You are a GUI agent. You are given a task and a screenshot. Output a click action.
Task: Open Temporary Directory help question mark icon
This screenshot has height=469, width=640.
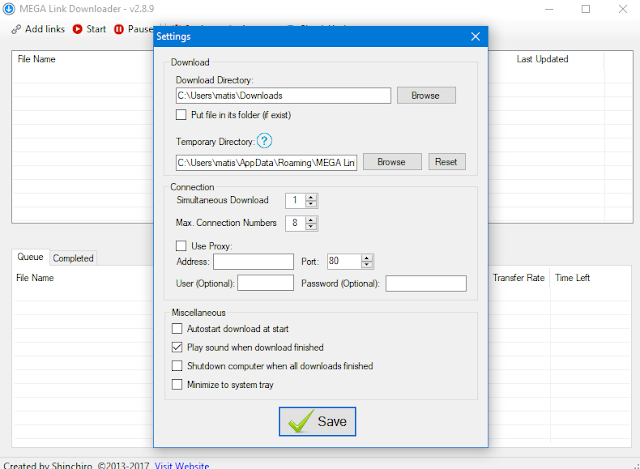[264, 141]
